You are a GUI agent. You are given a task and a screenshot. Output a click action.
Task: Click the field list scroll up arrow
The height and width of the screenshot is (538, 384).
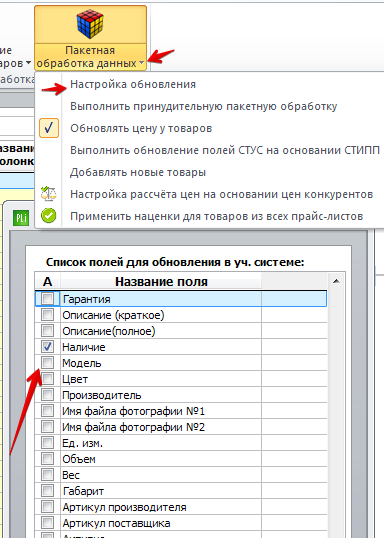[336, 281]
